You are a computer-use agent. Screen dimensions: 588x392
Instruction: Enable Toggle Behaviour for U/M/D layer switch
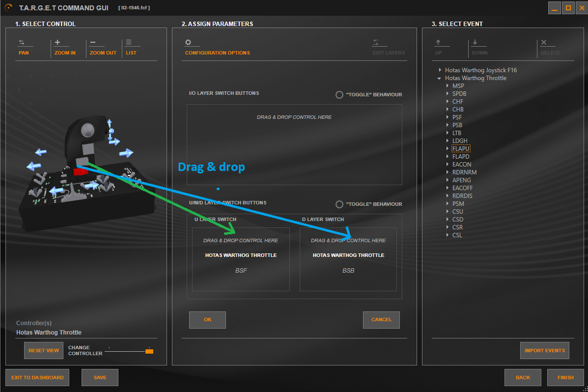click(339, 204)
